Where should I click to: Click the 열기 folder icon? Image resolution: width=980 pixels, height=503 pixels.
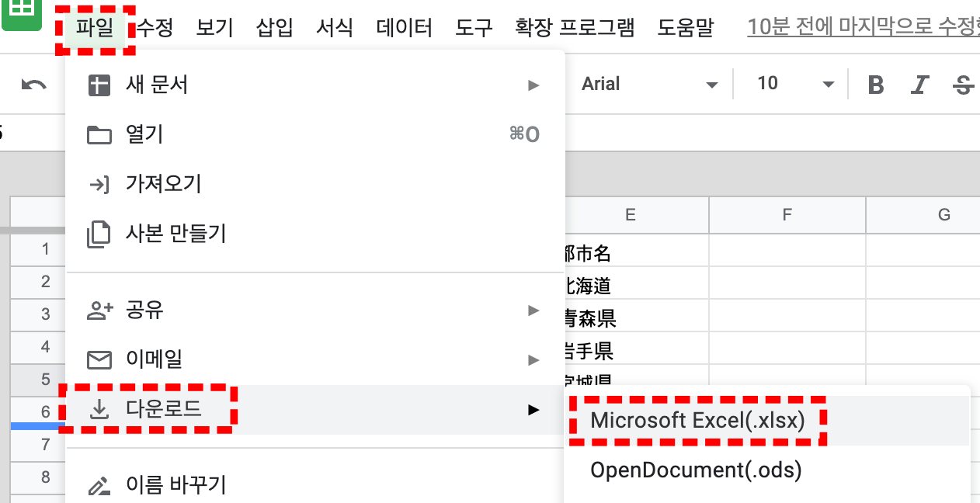pyautogui.click(x=99, y=135)
